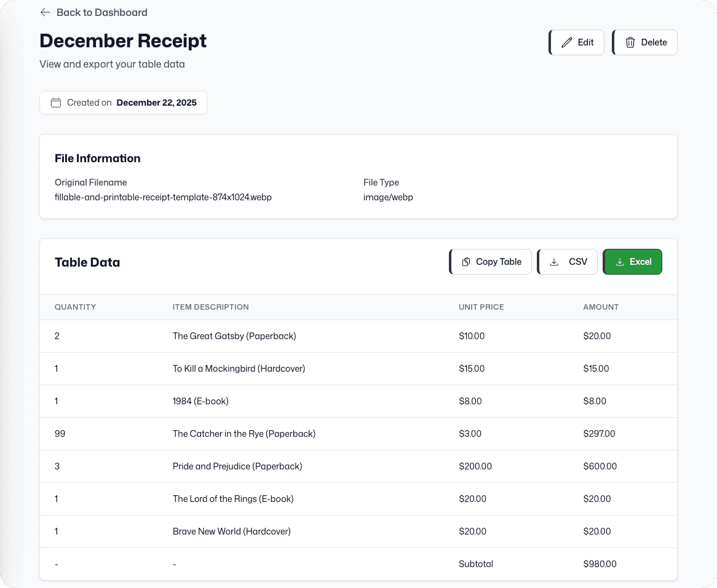717x588 pixels.
Task: Select The Great Gatsby (Paperback) row
Action: [234, 336]
